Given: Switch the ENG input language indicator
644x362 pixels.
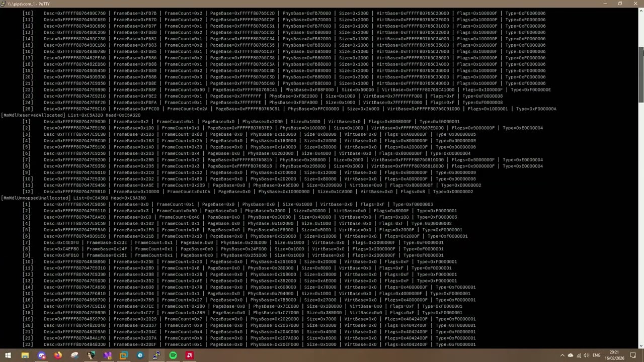Looking at the screenshot, I should pyautogui.click(x=597, y=355).
